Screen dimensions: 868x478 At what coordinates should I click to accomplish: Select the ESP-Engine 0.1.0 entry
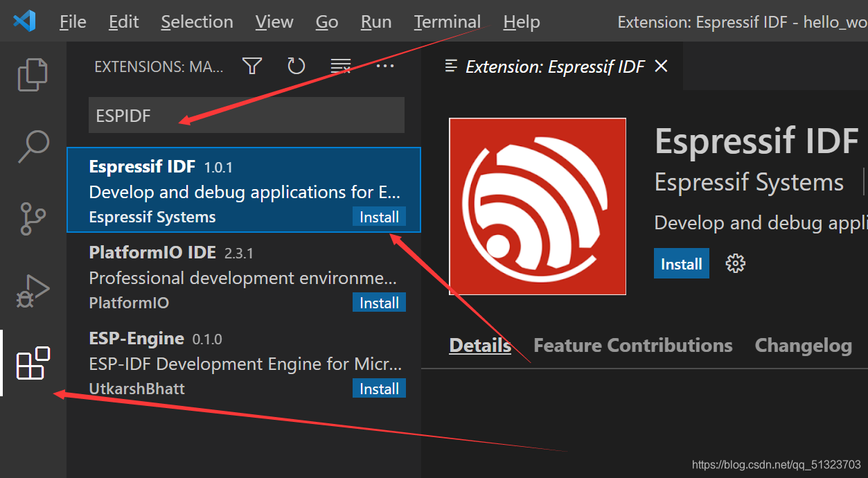pos(244,362)
